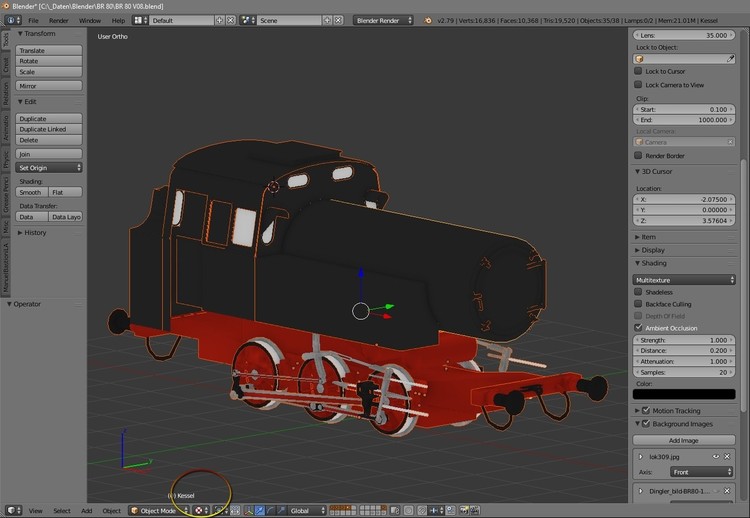Click the Smooth shading button
The image size is (750, 518).
(32, 192)
